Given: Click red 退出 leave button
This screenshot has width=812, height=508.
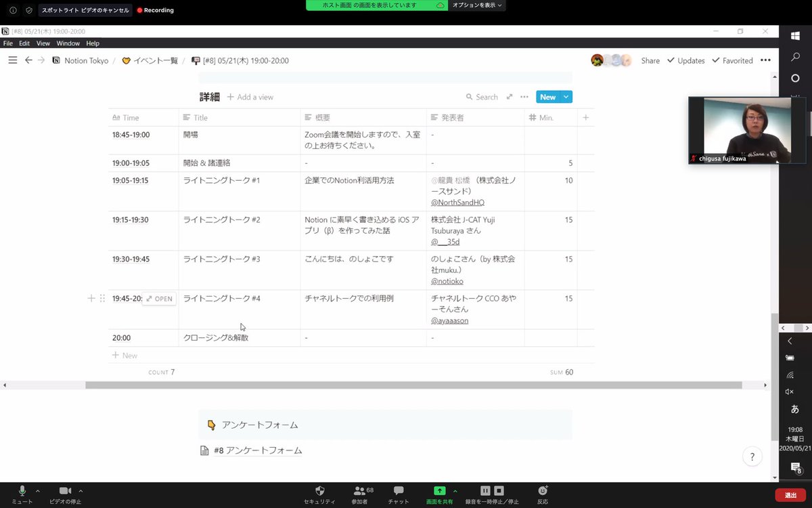Looking at the screenshot, I should tap(790, 495).
